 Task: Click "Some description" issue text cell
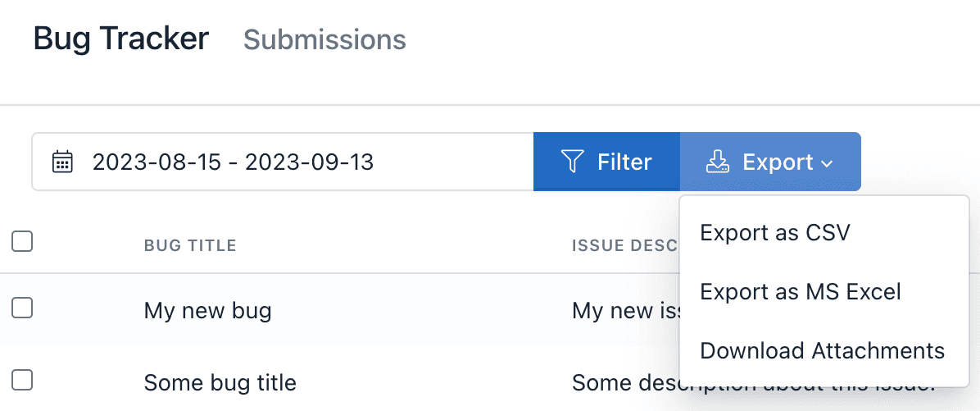(x=624, y=382)
